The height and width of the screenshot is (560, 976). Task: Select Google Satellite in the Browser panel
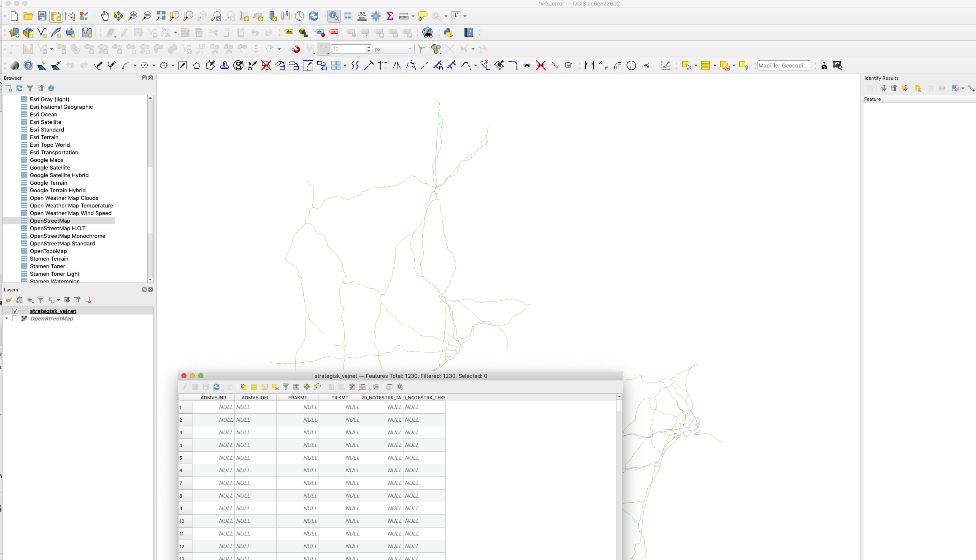[50, 167]
